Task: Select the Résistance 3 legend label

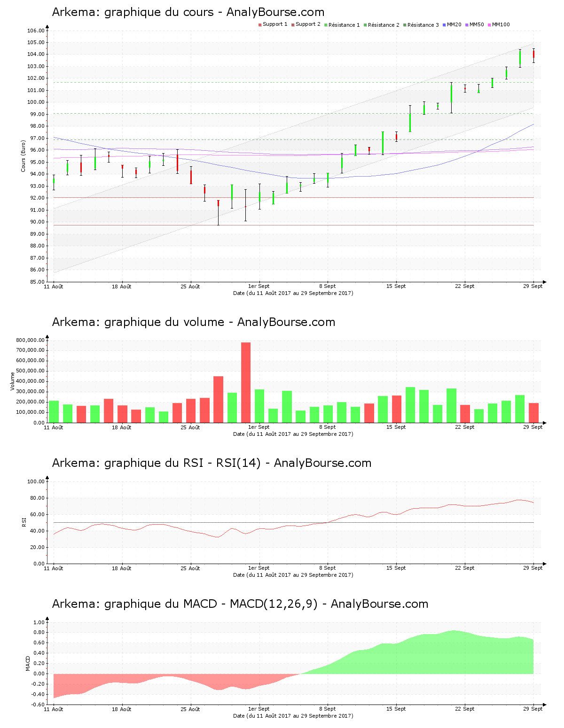Action: coord(423,25)
